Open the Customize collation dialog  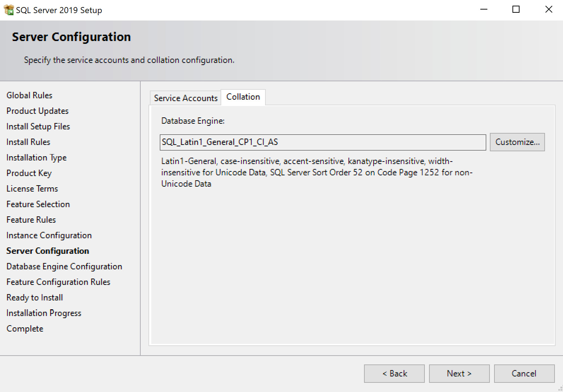517,142
